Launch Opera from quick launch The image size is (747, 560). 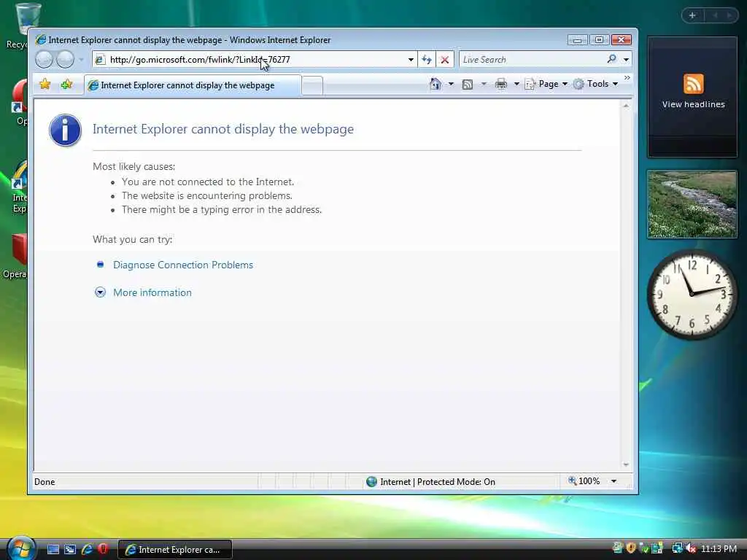click(103, 549)
